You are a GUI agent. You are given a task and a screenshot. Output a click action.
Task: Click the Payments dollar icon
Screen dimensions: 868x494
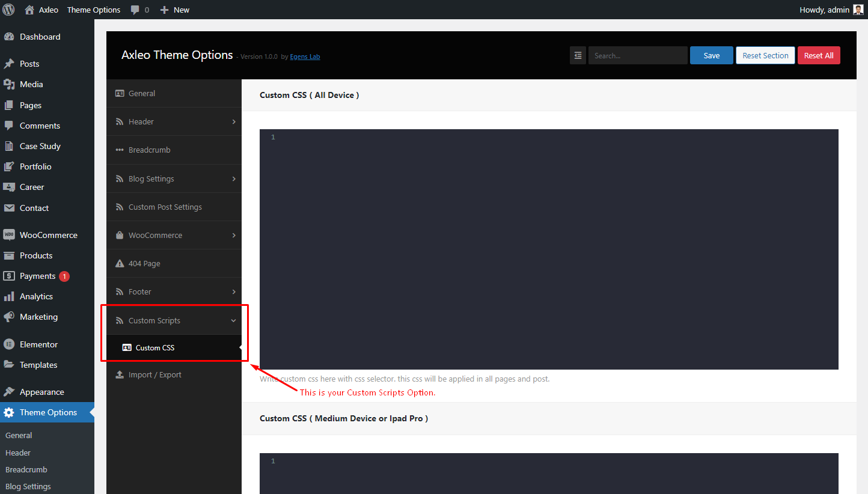pyautogui.click(x=9, y=276)
